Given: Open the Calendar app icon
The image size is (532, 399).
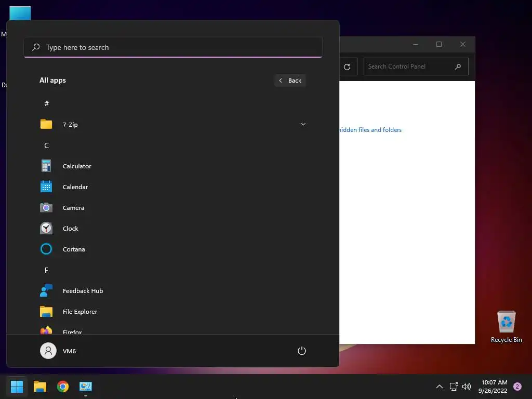Looking at the screenshot, I should pos(46,187).
